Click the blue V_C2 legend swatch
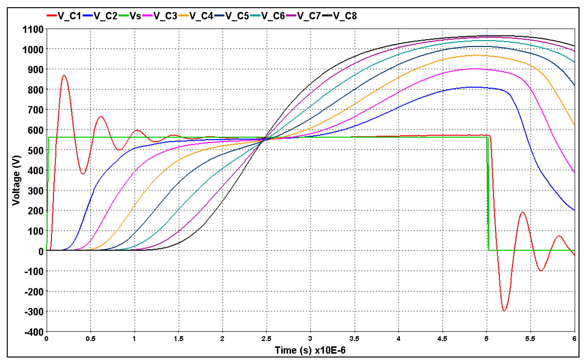 (x=87, y=16)
